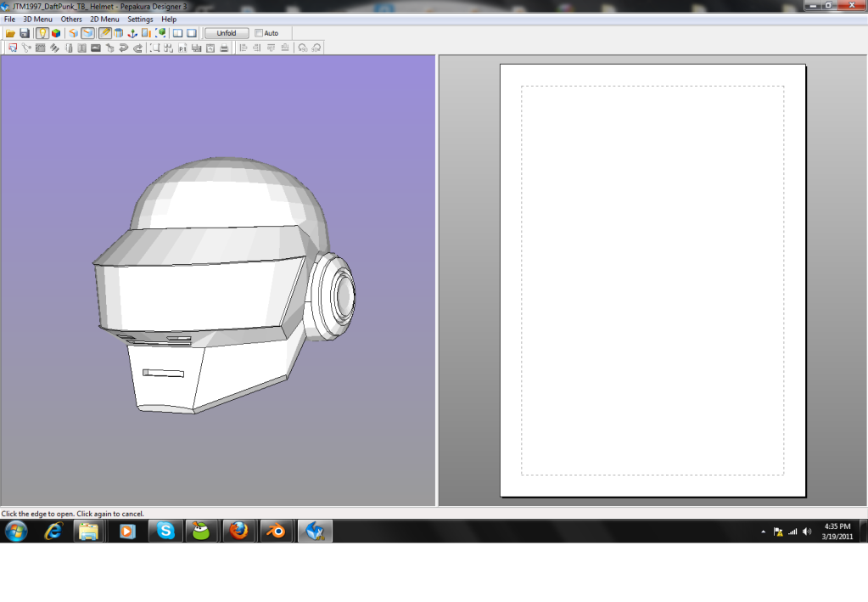
Task: Select the pencil open-edge tool icon
Action: coord(104,33)
